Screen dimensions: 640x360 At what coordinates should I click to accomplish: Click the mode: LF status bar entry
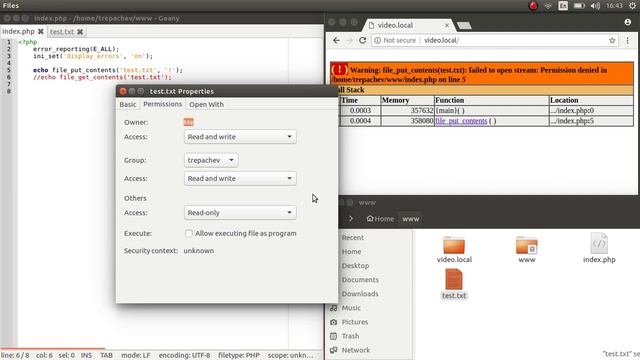(136, 356)
